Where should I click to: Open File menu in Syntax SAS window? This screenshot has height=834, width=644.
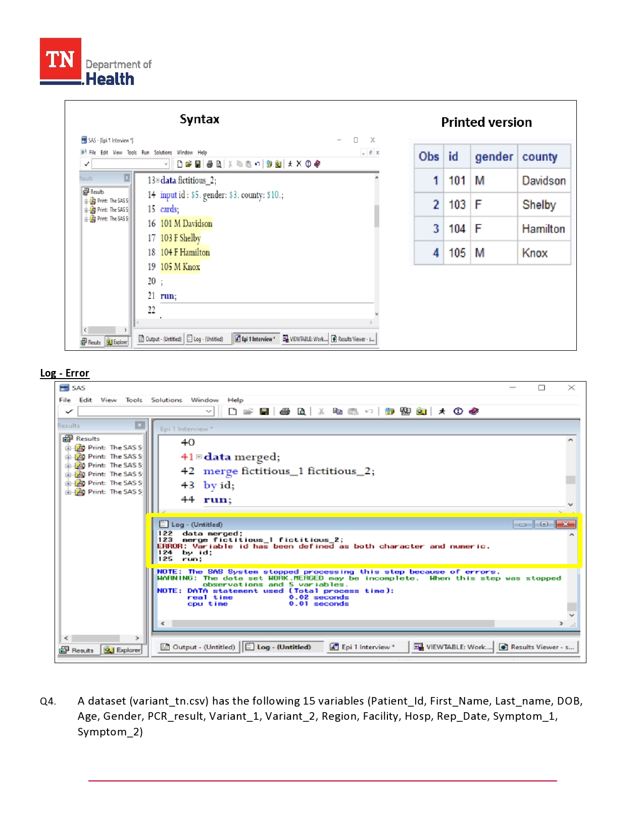tap(92, 152)
